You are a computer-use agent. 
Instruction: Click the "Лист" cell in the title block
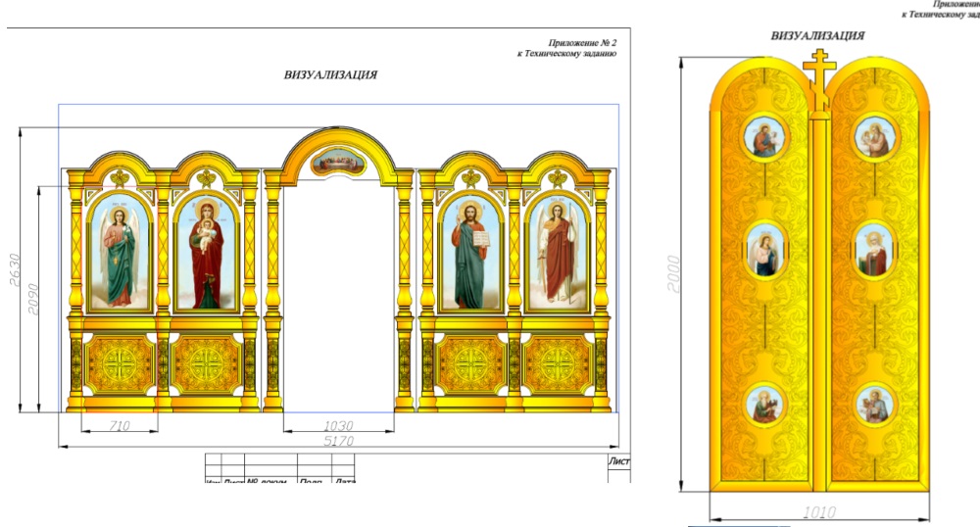(x=618, y=461)
